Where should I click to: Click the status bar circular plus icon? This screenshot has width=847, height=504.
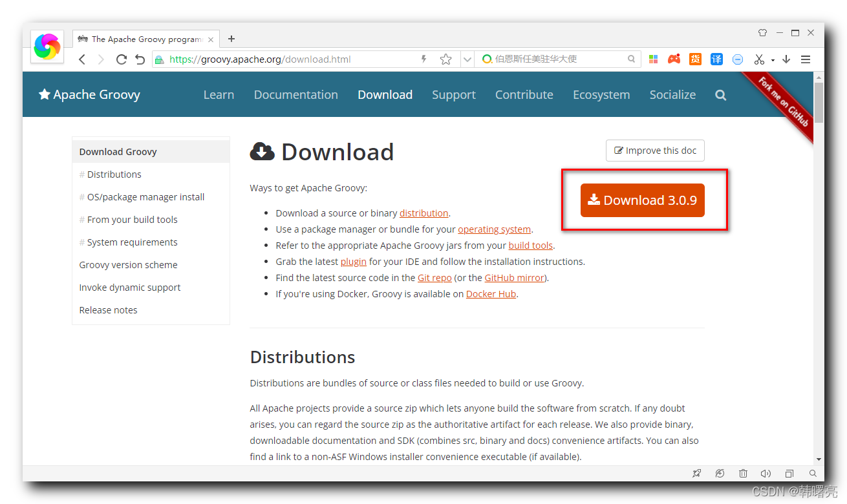point(720,474)
